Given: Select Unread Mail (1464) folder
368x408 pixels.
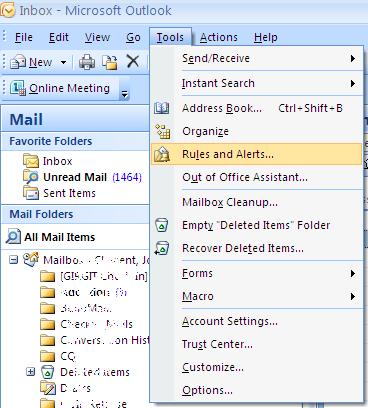Looking at the screenshot, I should (x=92, y=177).
